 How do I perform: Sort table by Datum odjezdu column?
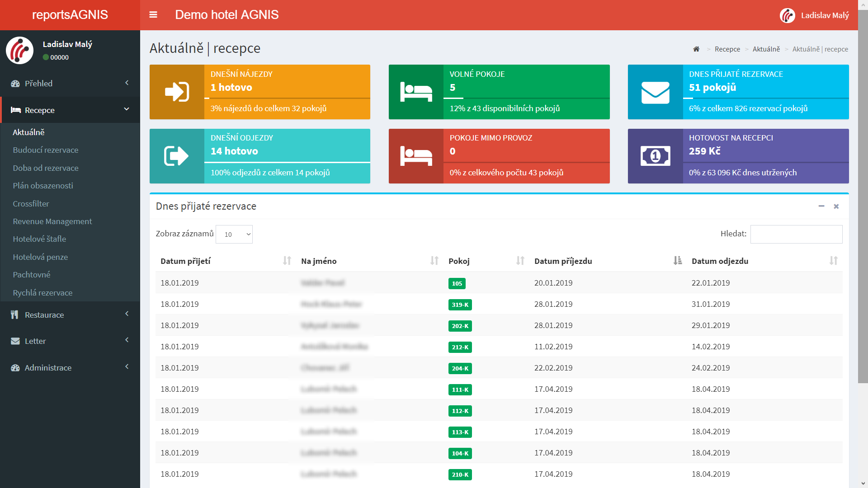coord(833,261)
